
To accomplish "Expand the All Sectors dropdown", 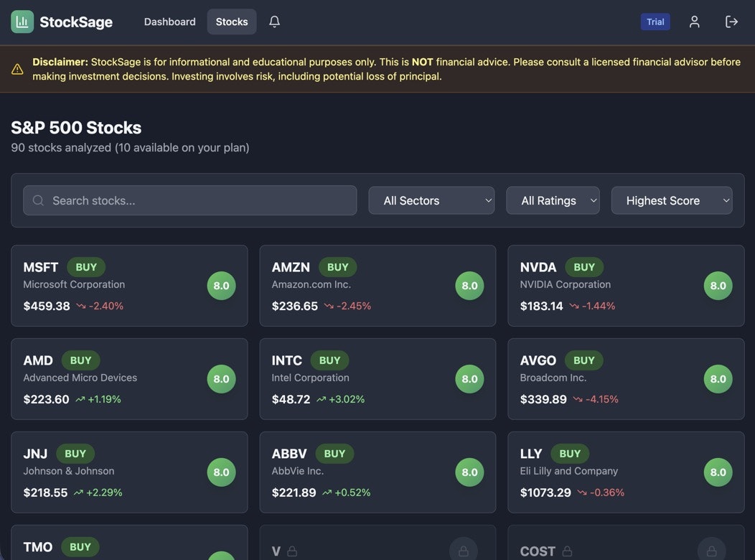I will pos(431,200).
